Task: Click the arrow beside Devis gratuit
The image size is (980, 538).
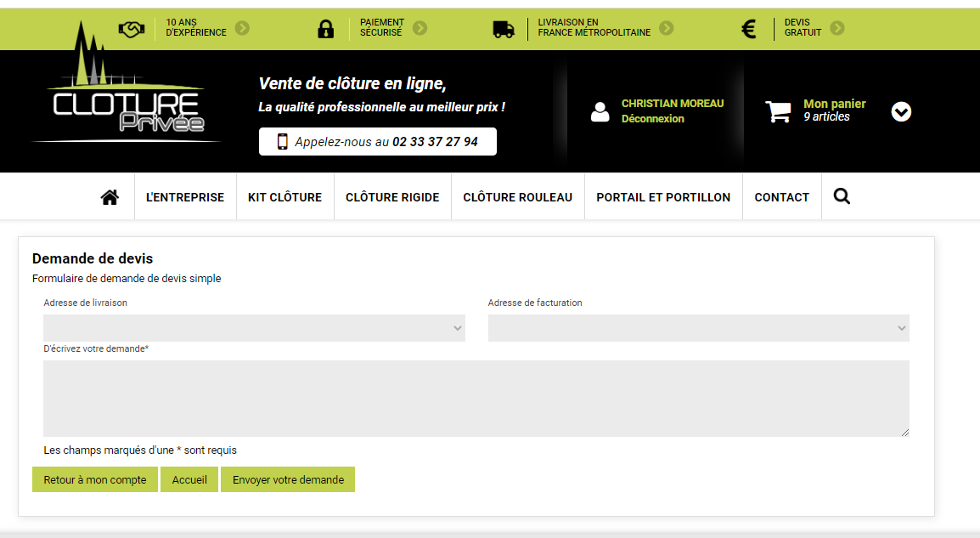Action: 837,28
